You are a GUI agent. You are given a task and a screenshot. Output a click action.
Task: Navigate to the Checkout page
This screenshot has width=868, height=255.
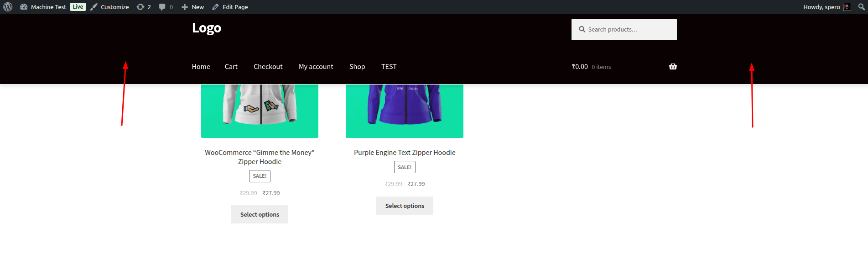[268, 67]
